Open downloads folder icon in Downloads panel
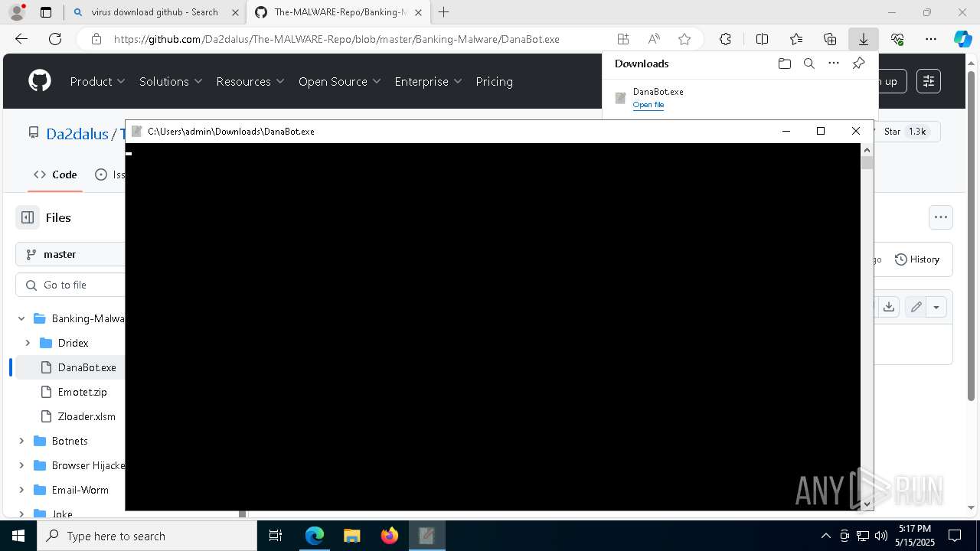 pos(784,64)
